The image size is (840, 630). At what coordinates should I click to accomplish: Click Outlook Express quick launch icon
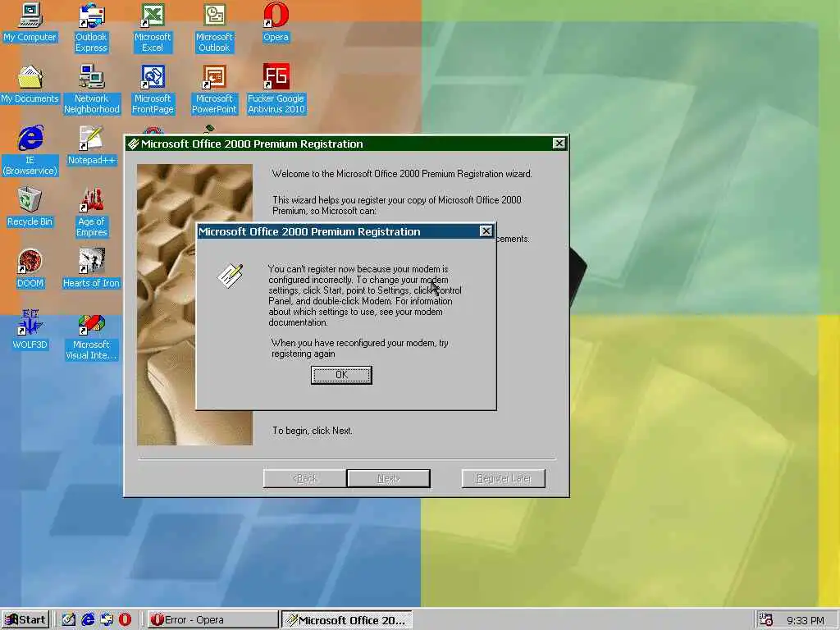106,620
